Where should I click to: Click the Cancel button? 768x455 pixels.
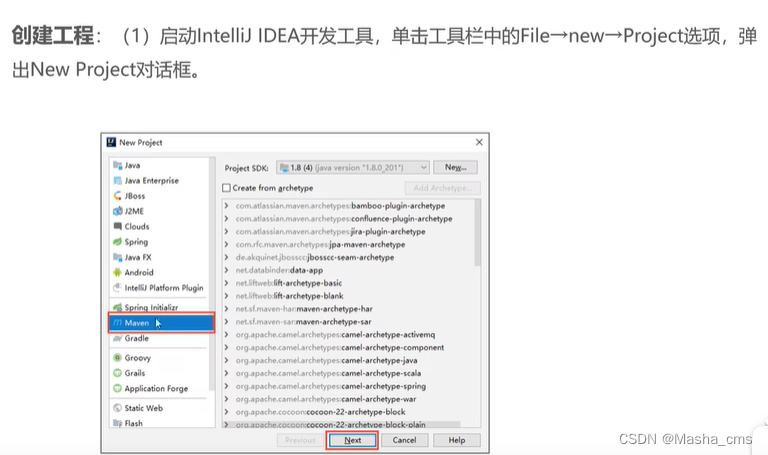[x=405, y=440]
